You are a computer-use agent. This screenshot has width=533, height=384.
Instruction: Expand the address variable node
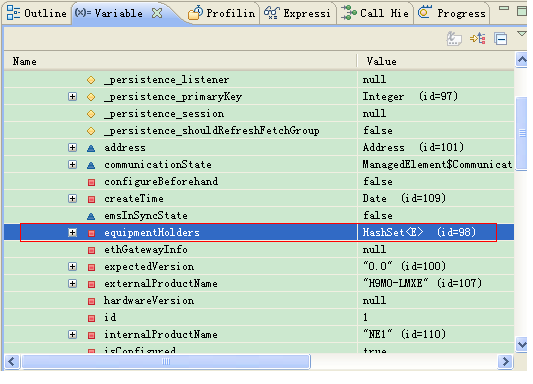coord(72,147)
